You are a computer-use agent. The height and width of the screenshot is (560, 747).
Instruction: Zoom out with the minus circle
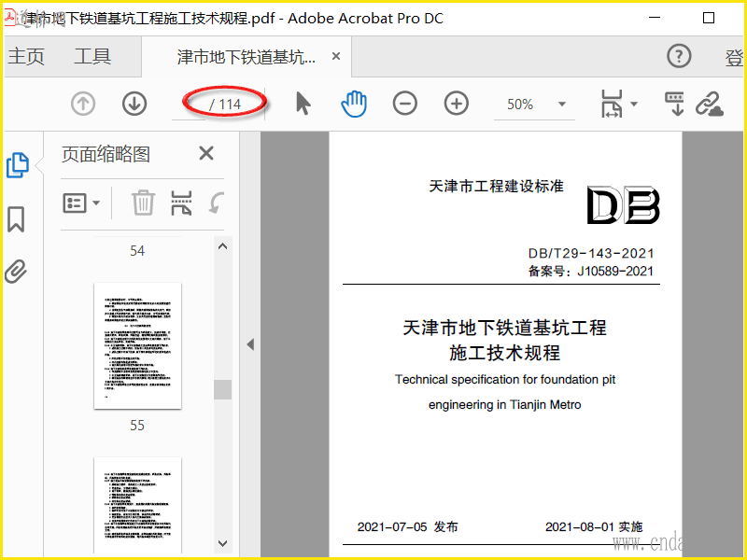pos(405,104)
